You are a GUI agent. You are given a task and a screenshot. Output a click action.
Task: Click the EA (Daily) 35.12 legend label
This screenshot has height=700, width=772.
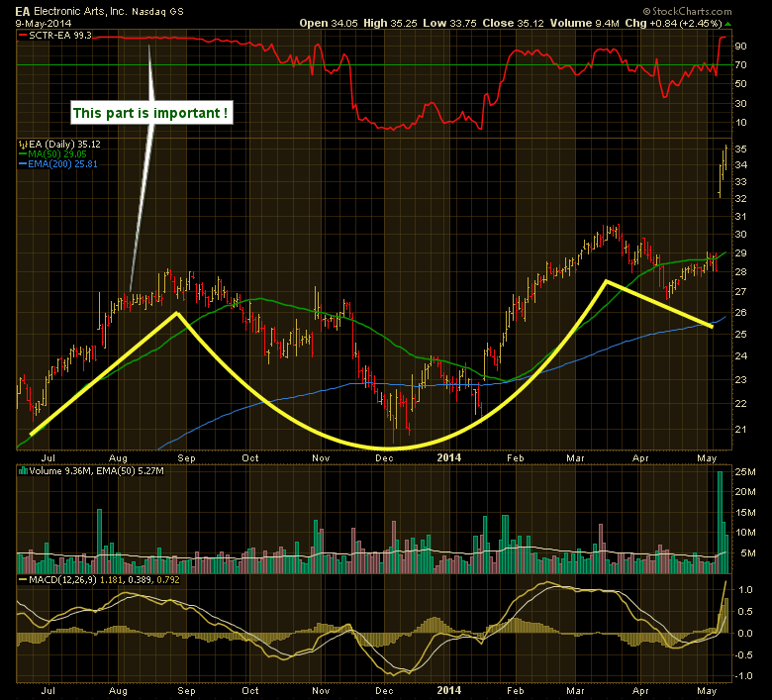click(x=64, y=145)
